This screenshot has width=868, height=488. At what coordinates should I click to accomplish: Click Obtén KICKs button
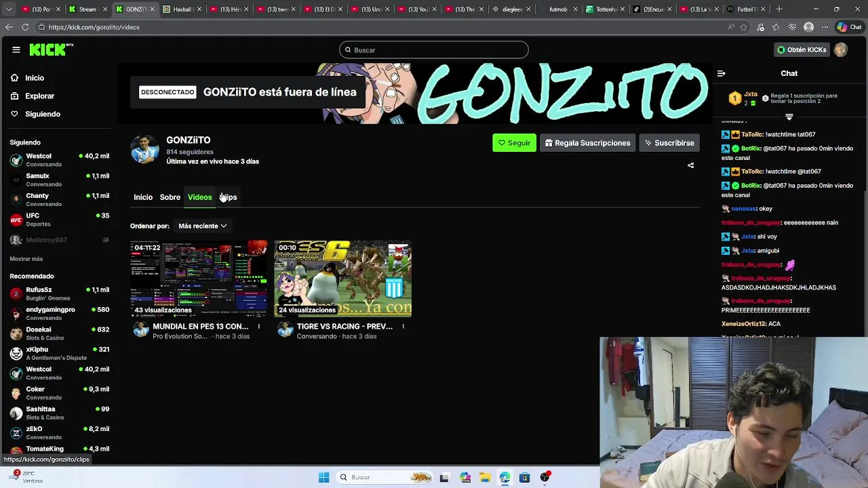coord(802,49)
